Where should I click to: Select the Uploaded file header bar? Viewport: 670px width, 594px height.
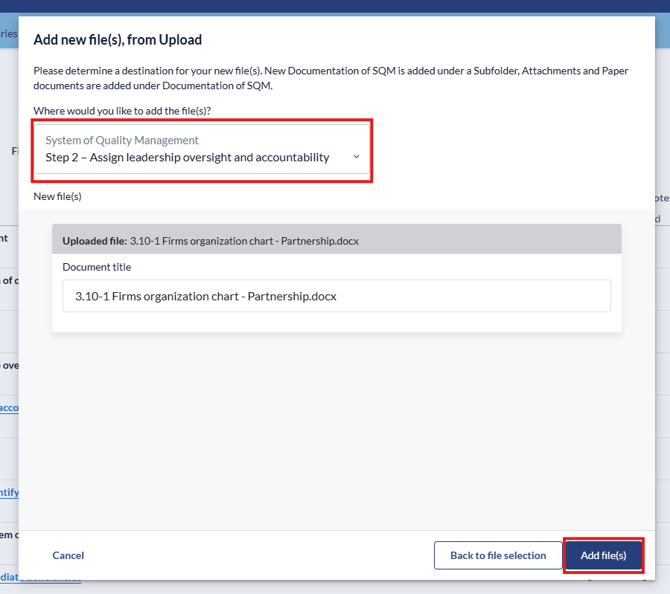336,241
